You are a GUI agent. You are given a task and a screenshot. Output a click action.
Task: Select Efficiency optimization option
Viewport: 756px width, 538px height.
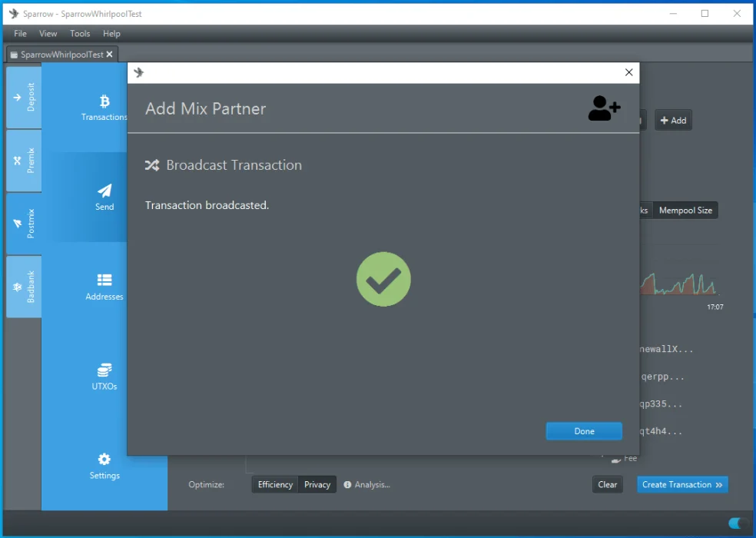[x=275, y=485]
